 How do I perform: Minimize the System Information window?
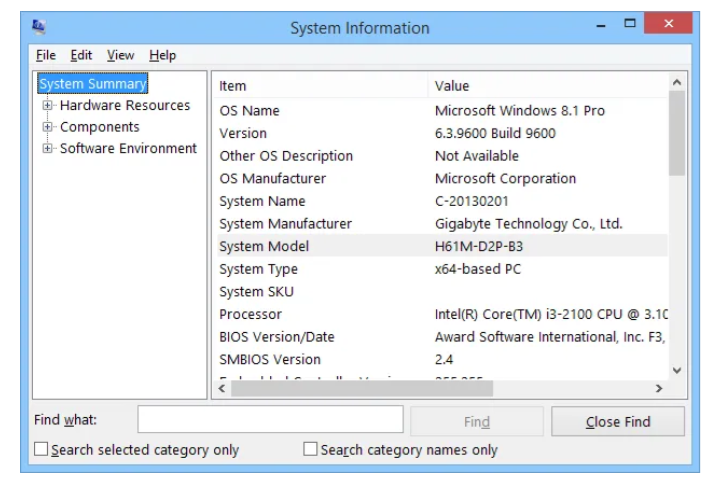(601, 24)
